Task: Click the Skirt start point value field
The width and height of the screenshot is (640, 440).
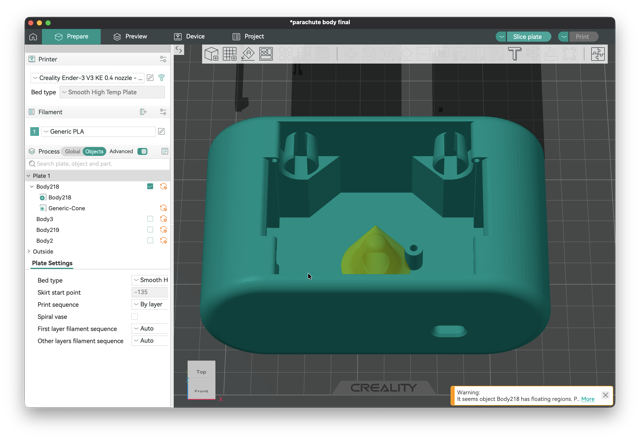Action: click(x=150, y=292)
